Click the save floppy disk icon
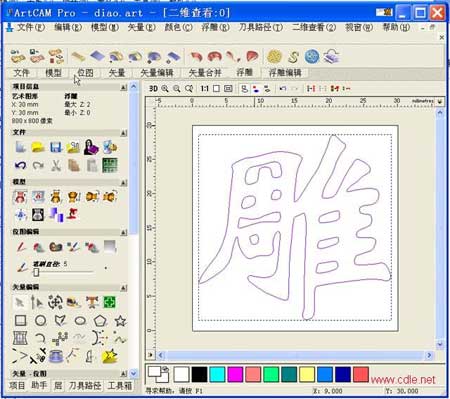Image resolution: width=450 pixels, height=399 pixels. click(56, 147)
